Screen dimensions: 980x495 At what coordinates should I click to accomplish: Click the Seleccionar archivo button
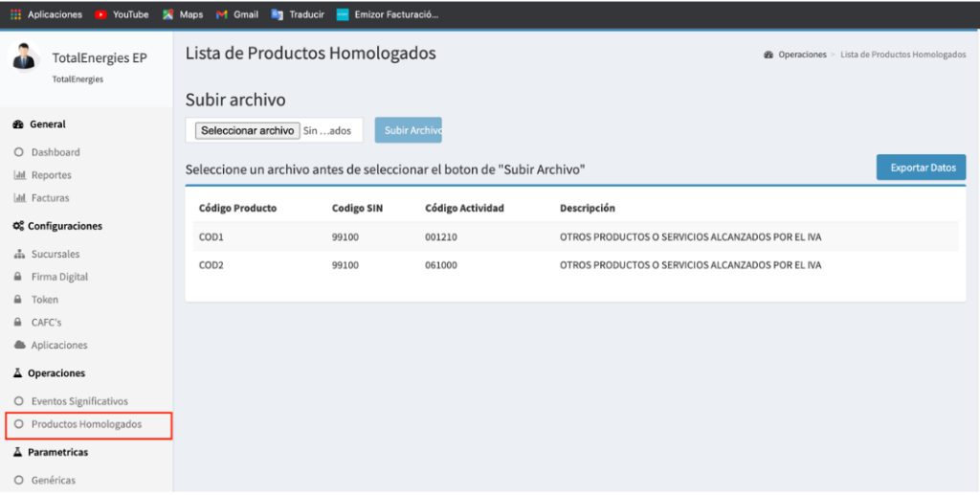(248, 130)
